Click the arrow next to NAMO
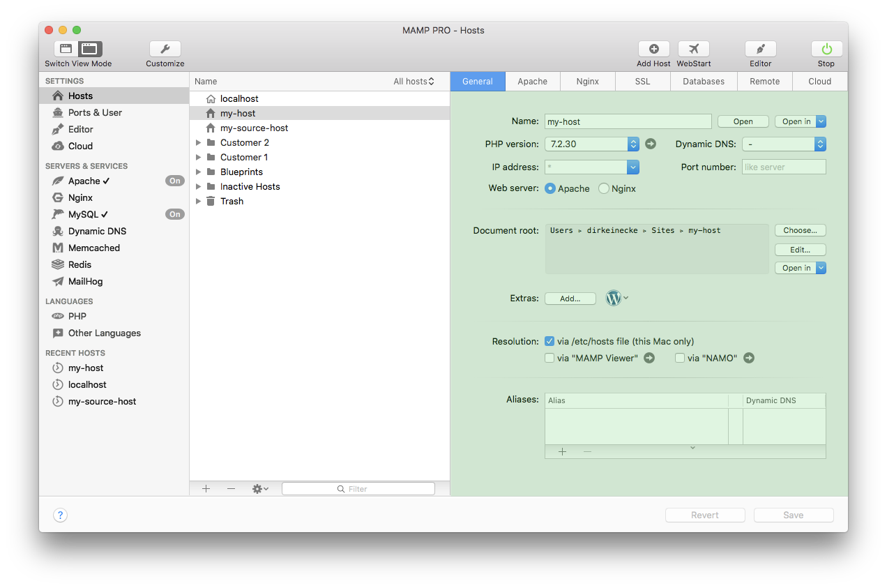This screenshot has width=887, height=588. (x=749, y=358)
